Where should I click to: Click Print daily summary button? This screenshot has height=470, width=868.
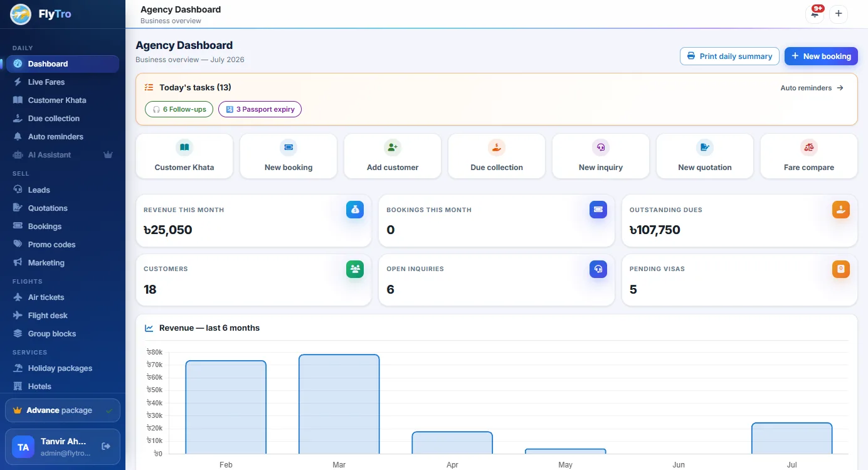click(729, 56)
